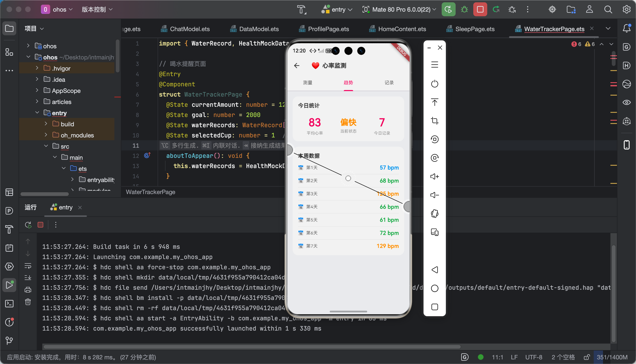Screen dimensions: 636x364
Task: Increase emulator volume
Action: click(x=435, y=176)
